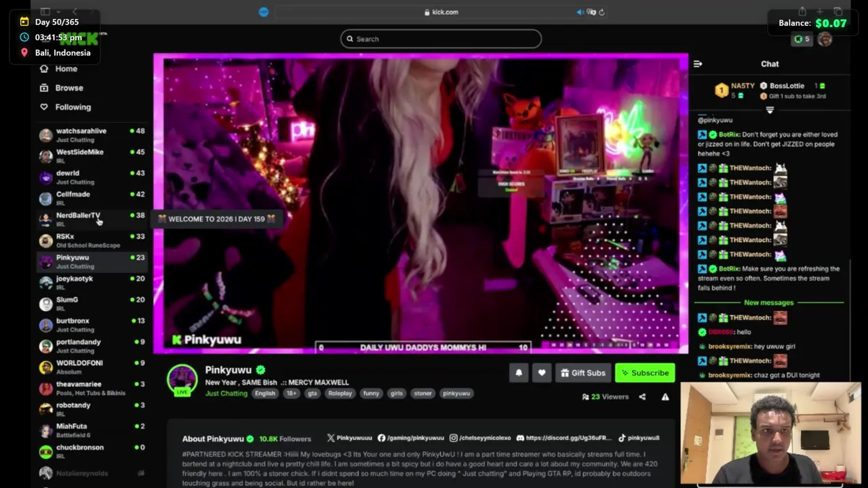This screenshot has width=868, height=488.
Task: Open Instagram /chelseyynicolexo link
Action: coord(479,438)
